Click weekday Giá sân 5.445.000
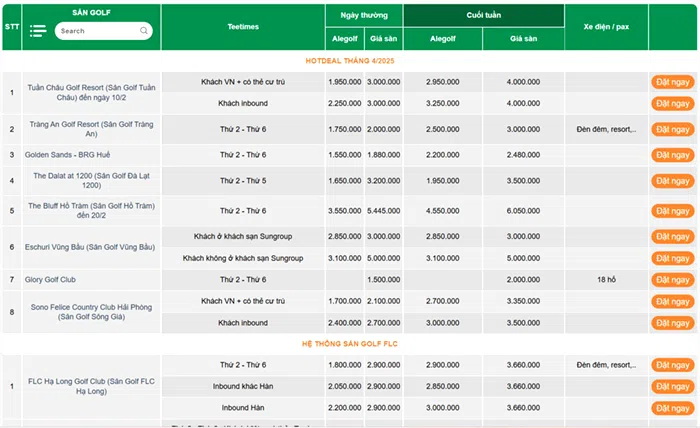 click(383, 211)
